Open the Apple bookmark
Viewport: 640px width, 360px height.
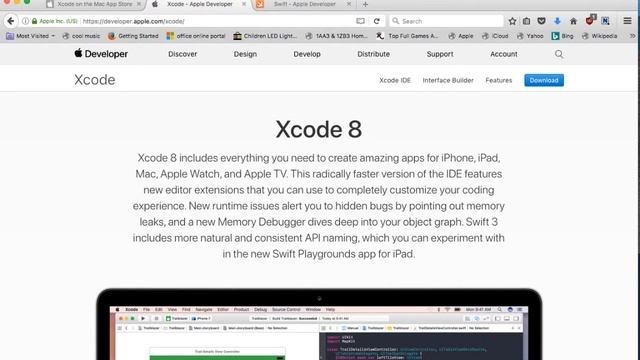point(461,36)
